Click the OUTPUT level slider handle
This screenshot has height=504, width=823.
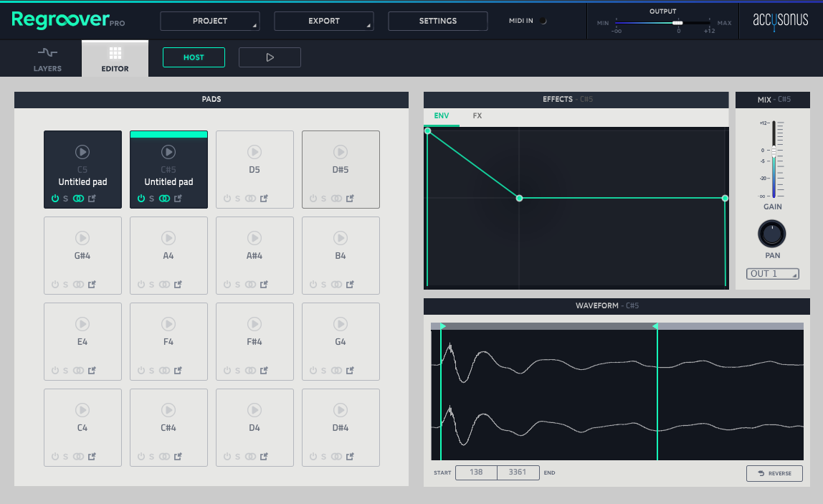pyautogui.click(x=677, y=23)
